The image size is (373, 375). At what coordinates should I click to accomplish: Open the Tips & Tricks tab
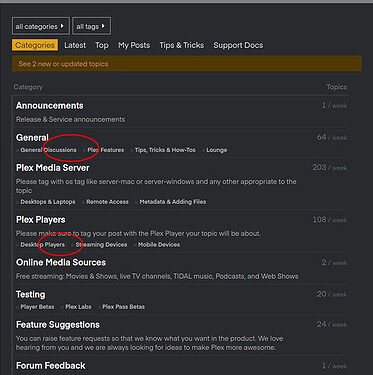click(182, 45)
